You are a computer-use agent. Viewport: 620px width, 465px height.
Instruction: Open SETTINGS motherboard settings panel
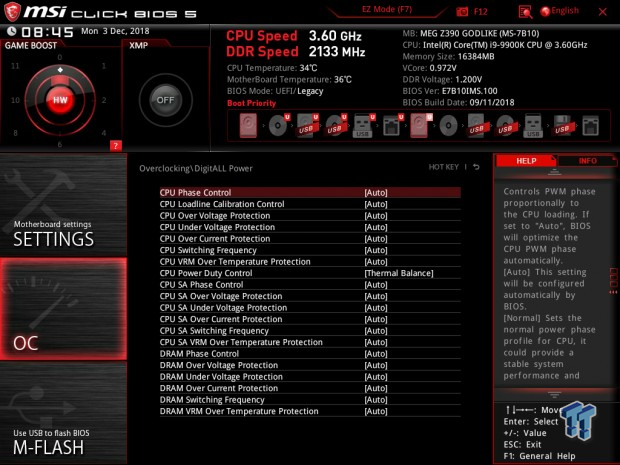point(63,206)
